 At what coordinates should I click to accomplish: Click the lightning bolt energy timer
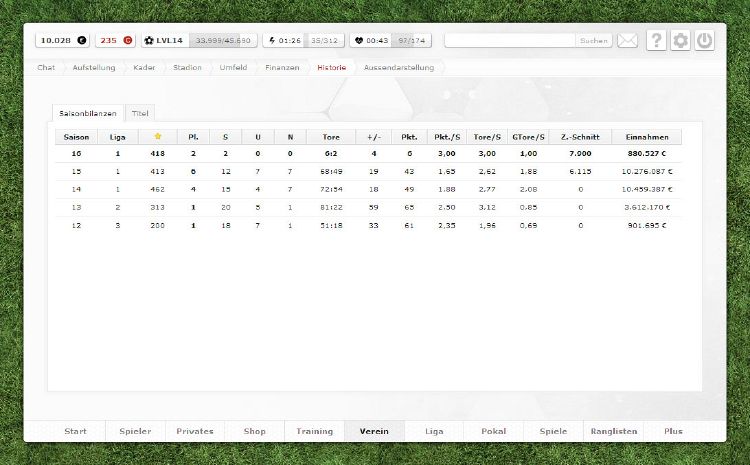pos(285,41)
